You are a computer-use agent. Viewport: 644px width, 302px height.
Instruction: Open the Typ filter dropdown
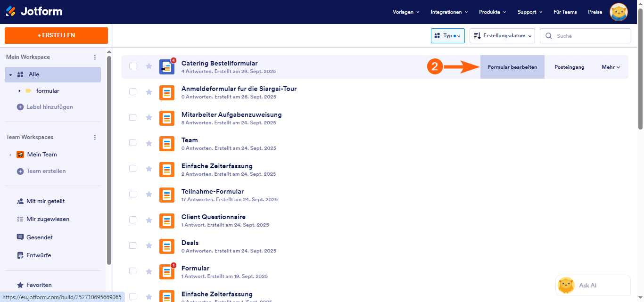[447, 36]
